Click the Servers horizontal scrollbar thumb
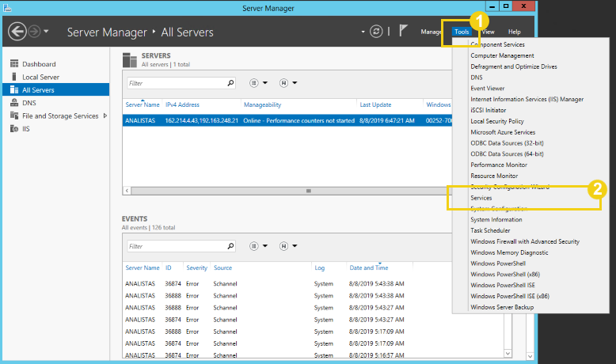This screenshot has height=364, width=616. [308, 191]
